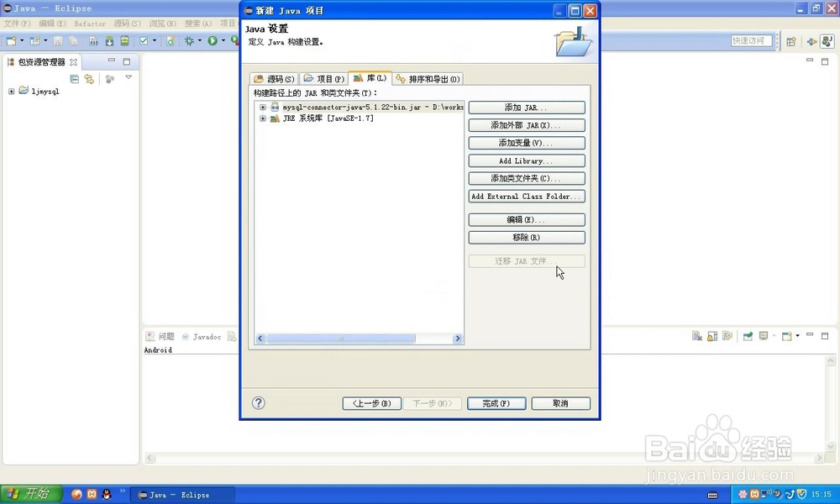Click the 完成(F) finish button
The width and height of the screenshot is (840, 504).
click(x=496, y=403)
